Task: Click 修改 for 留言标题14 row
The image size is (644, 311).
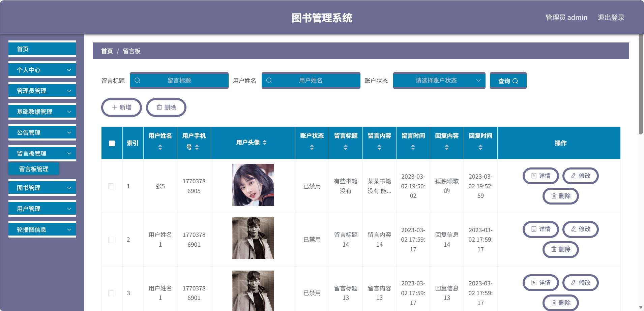Action: point(581,229)
